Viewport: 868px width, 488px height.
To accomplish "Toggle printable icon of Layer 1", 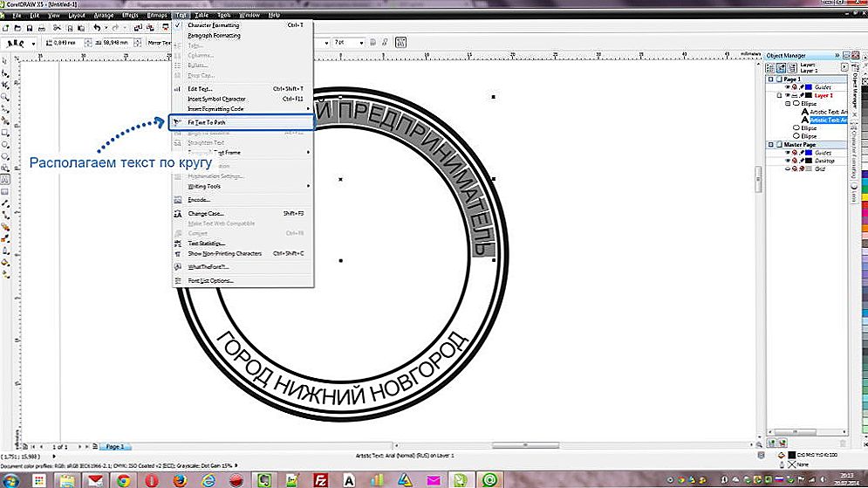I will pyautogui.click(x=795, y=95).
